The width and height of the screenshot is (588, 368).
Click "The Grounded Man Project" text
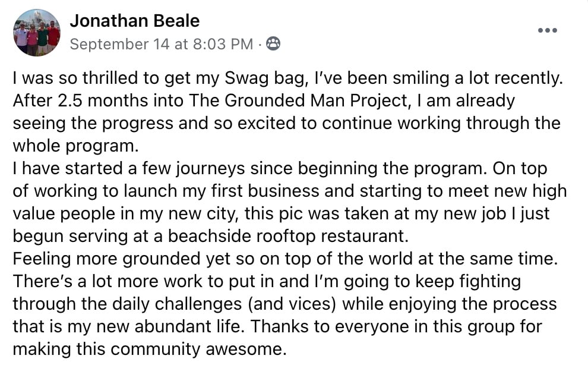(x=298, y=100)
